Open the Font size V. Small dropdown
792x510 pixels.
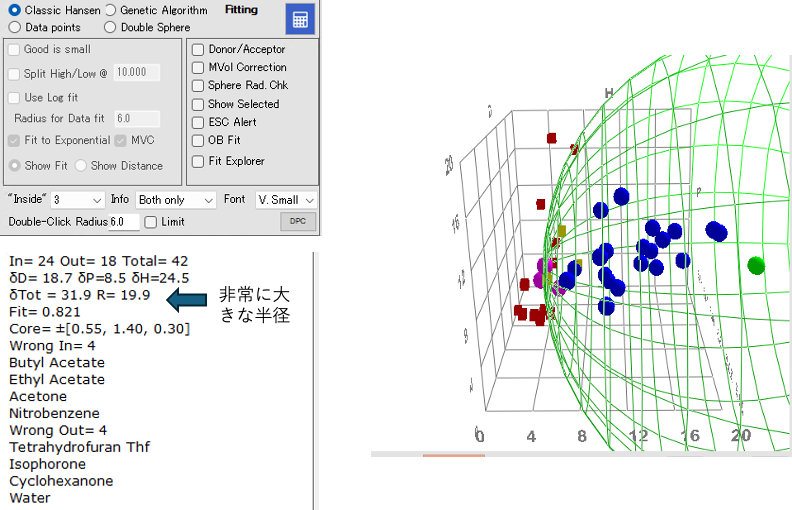pyautogui.click(x=284, y=200)
